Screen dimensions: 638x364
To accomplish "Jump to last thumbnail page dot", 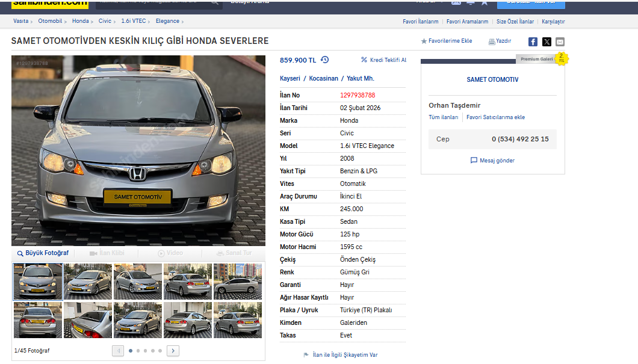I will tap(160, 351).
